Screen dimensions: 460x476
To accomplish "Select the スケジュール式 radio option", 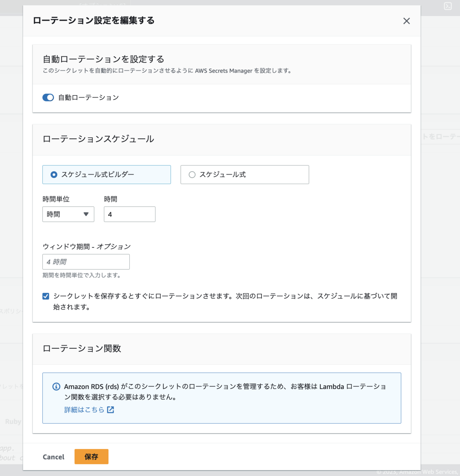I will click(192, 175).
